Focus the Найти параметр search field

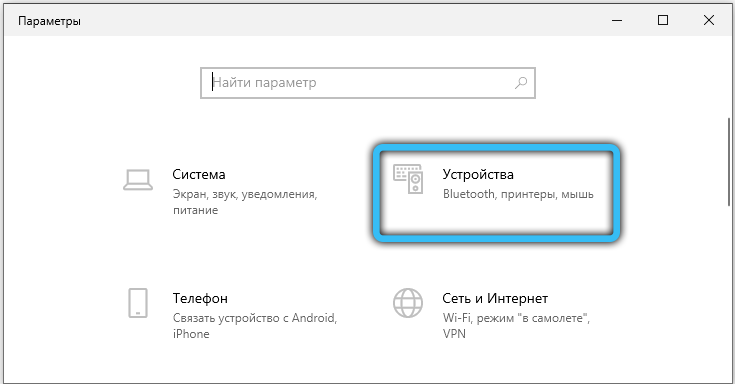pyautogui.click(x=368, y=83)
